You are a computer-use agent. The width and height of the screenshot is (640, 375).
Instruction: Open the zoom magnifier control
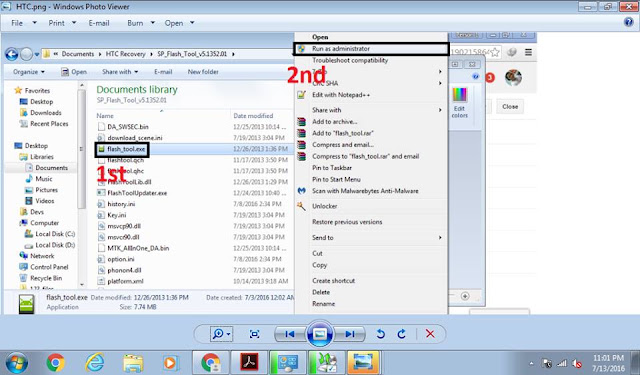(221, 334)
